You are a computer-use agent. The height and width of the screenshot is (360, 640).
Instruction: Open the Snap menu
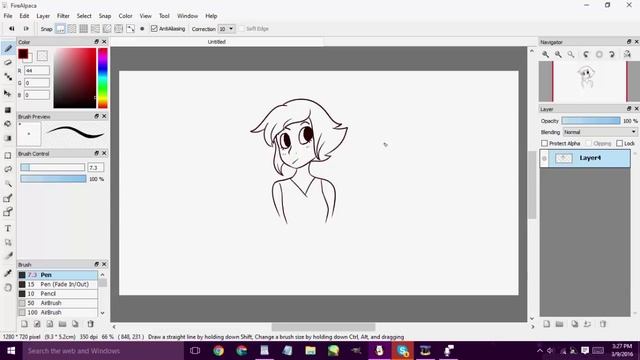pyautogui.click(x=104, y=16)
